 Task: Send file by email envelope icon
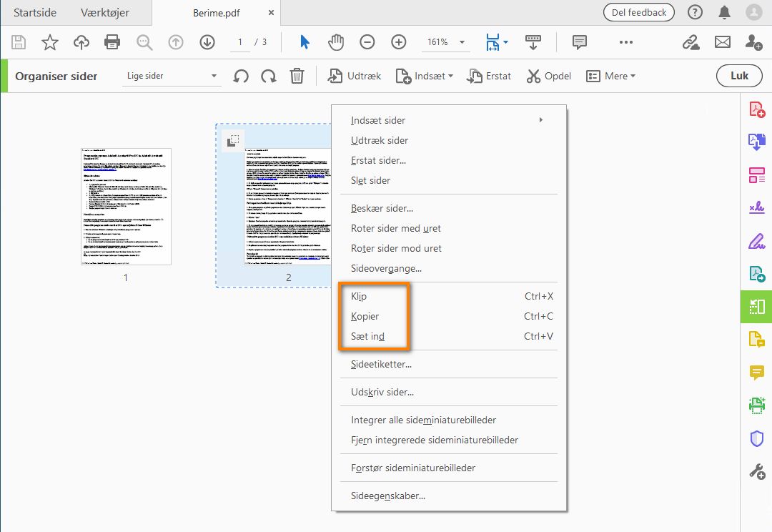pos(723,42)
